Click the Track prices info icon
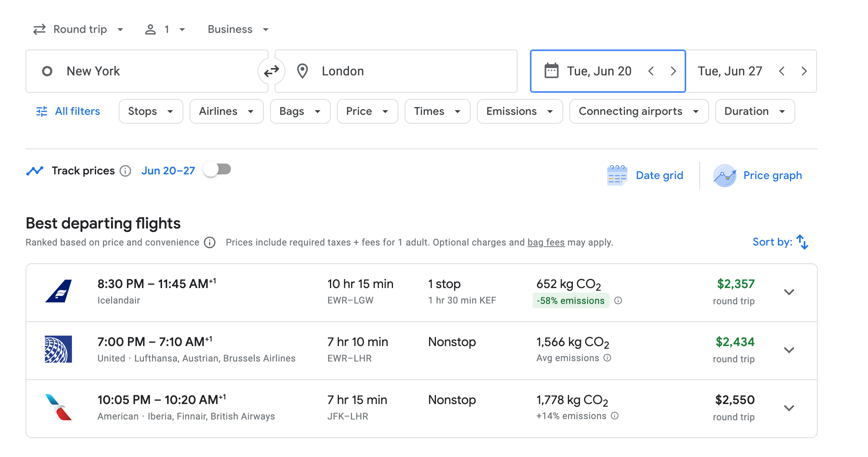 [125, 171]
